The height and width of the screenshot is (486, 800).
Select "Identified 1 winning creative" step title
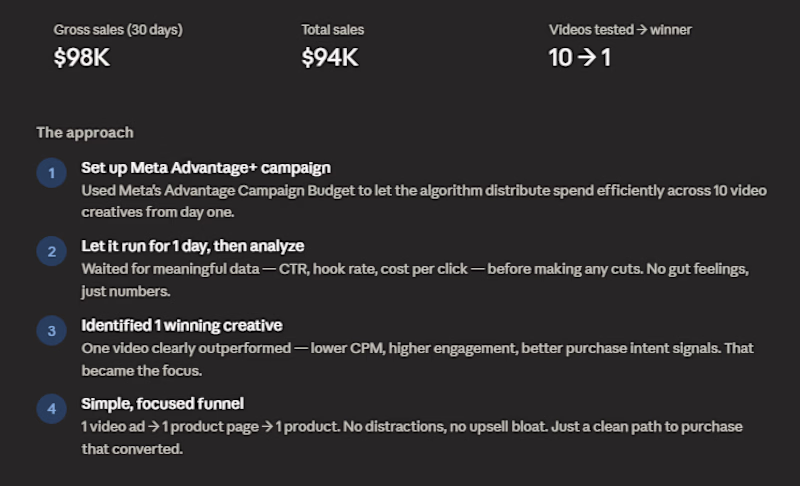tap(181, 325)
